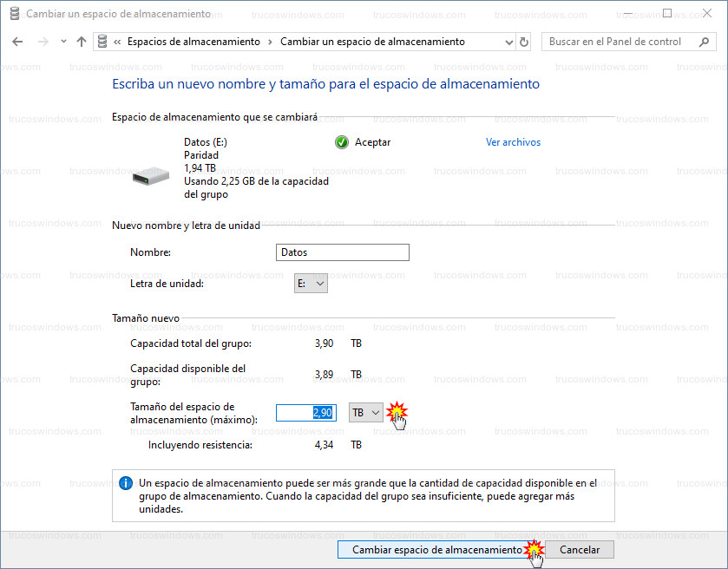The height and width of the screenshot is (569, 728).
Task: Go back with the left arrow button
Action: point(18,42)
